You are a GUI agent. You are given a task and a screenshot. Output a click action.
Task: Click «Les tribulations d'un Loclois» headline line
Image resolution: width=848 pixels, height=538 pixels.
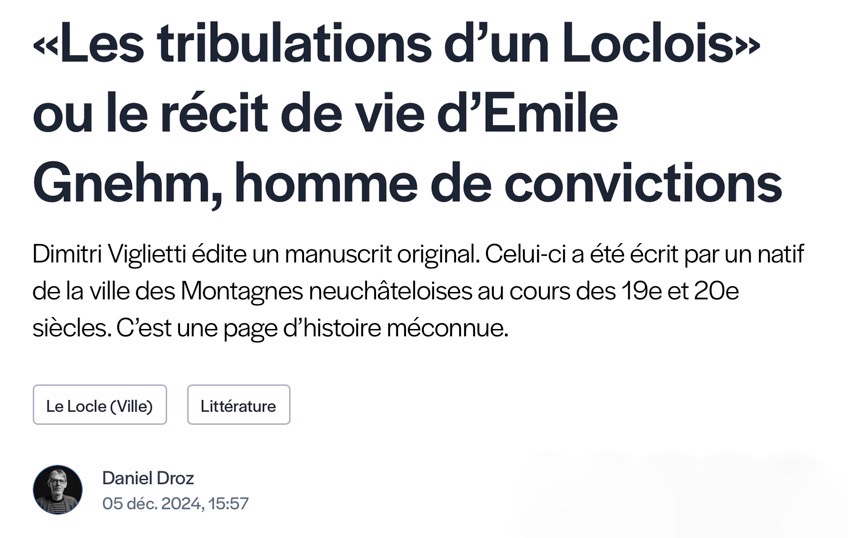point(395,48)
